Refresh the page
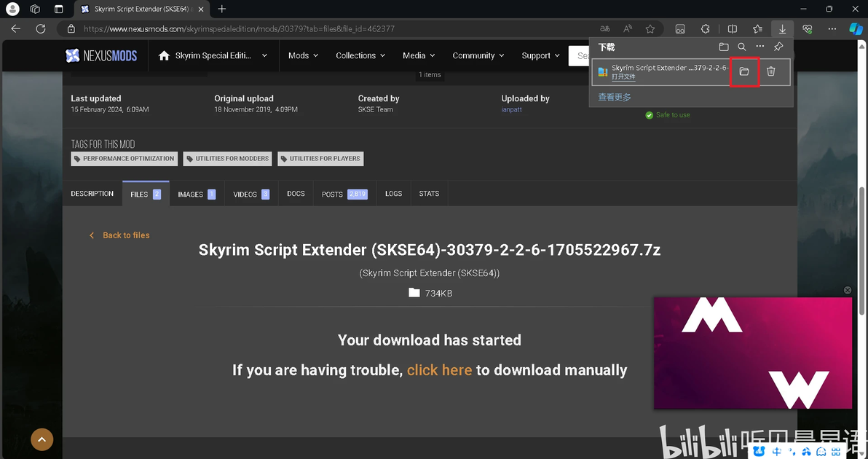This screenshot has width=868, height=459. tap(40, 29)
